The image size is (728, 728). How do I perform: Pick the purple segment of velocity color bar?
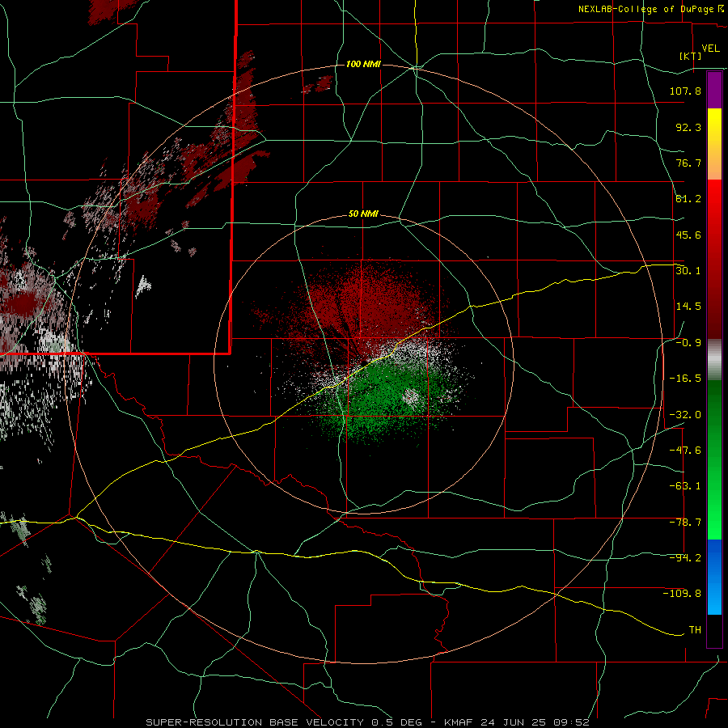click(714, 90)
